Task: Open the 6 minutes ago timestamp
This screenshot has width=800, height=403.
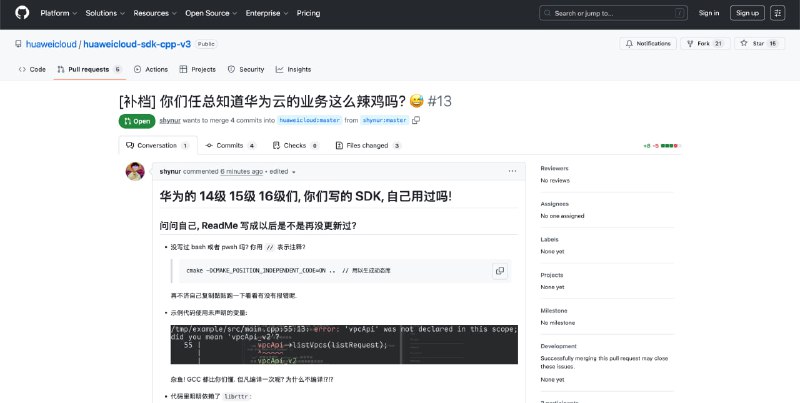Action: point(242,171)
